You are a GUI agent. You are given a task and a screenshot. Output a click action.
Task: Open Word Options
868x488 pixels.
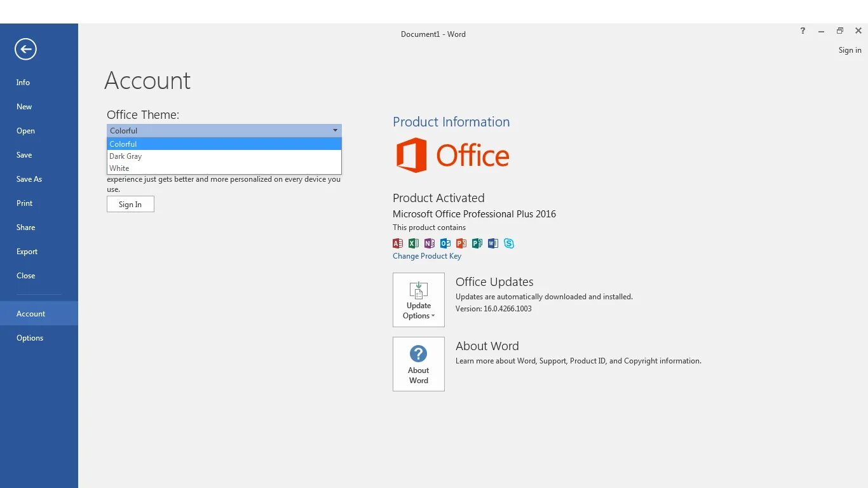pos(39,337)
